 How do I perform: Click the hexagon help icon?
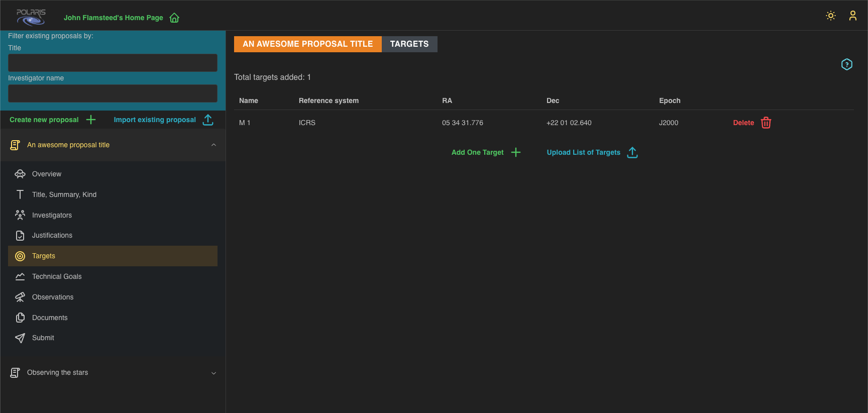point(846,64)
